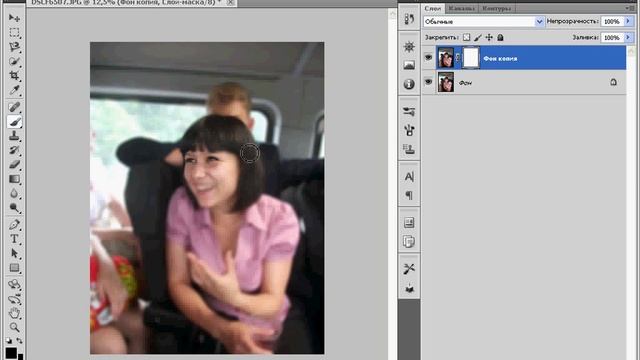This screenshot has width=640, height=360.
Task: Select the Move tool
Action: click(x=14, y=18)
